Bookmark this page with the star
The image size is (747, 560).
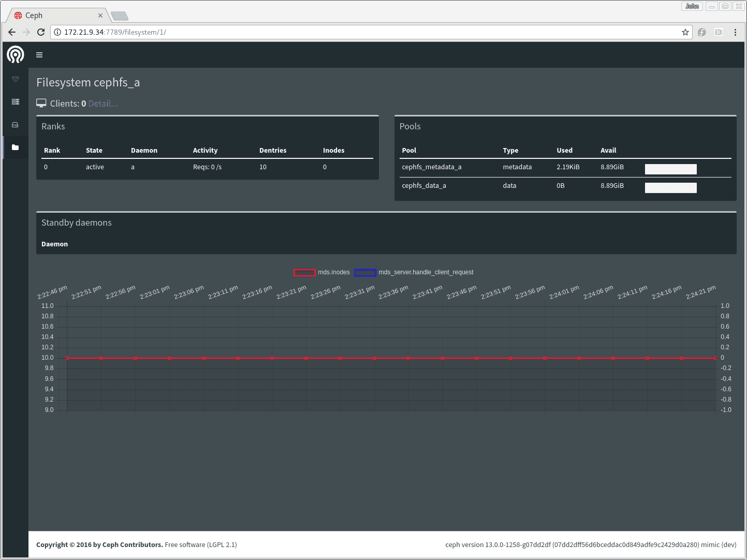(x=685, y=32)
